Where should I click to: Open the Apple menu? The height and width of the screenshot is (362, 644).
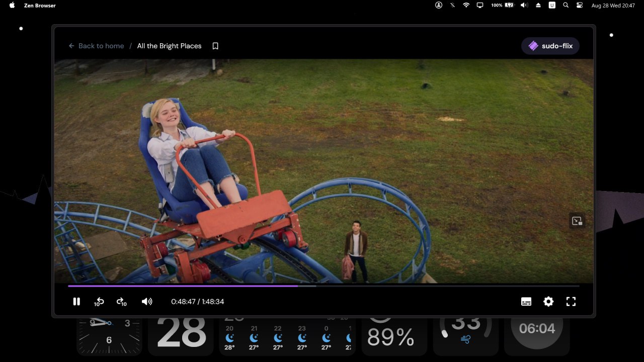pyautogui.click(x=12, y=5)
